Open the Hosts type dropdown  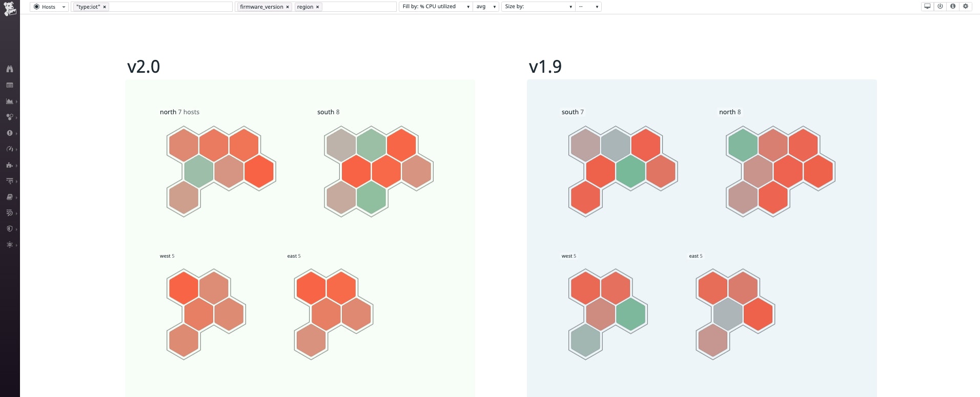(x=49, y=7)
